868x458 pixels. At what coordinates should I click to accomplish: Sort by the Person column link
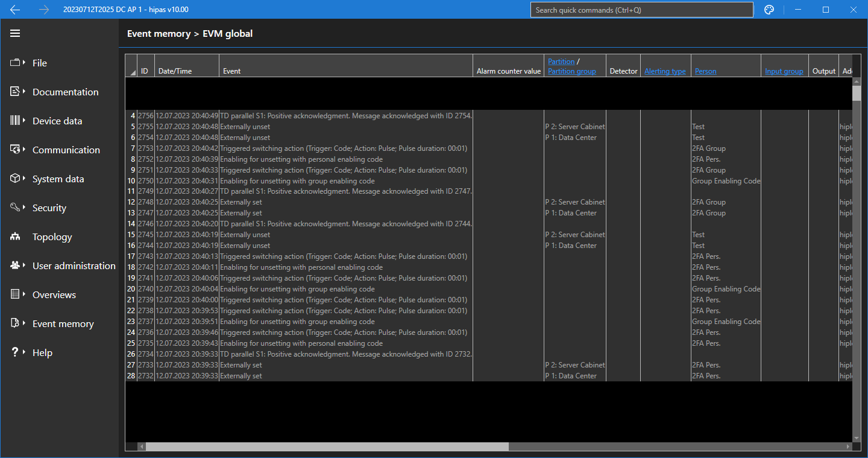705,71
